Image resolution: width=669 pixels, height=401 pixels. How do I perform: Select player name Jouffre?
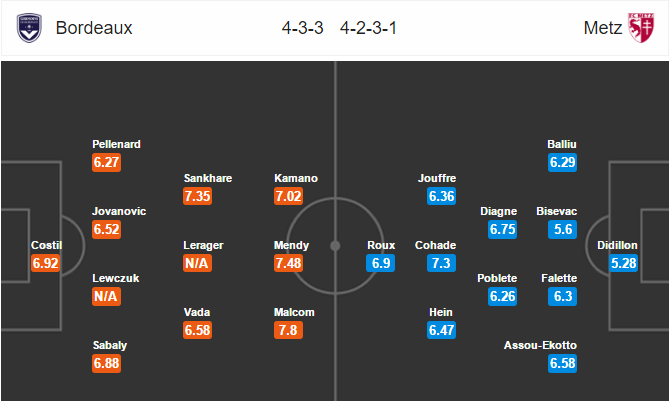click(437, 178)
